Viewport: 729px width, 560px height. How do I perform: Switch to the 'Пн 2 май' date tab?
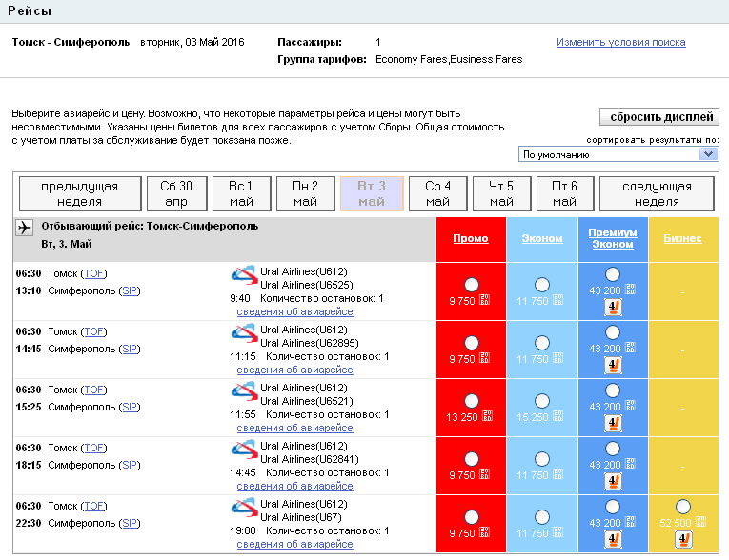point(305,193)
